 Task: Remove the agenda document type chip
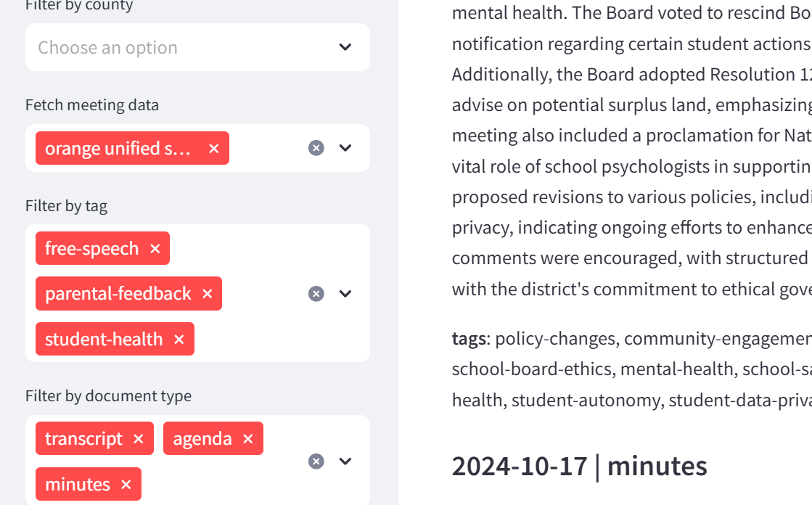pos(247,439)
